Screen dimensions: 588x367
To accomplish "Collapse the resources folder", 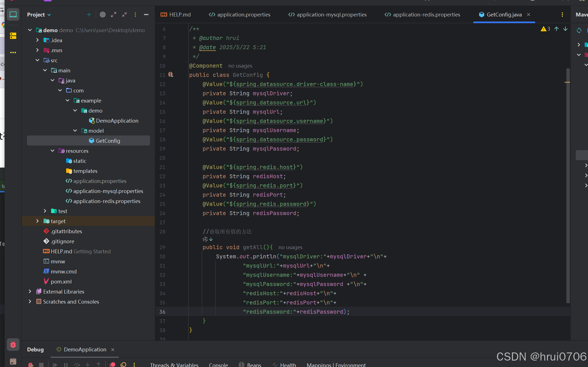I will click(x=52, y=151).
